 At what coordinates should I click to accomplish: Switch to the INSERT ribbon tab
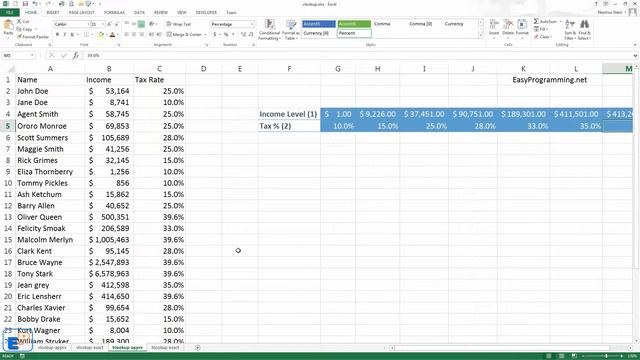(53, 13)
